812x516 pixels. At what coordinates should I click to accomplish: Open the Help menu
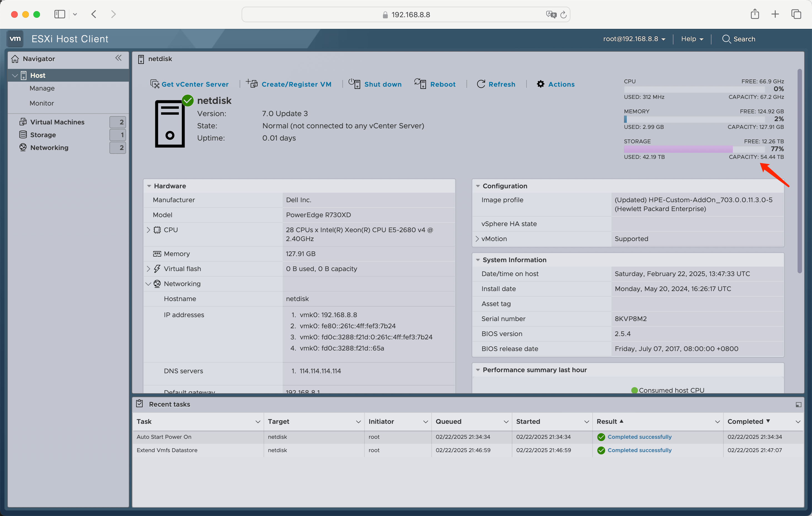click(x=692, y=39)
